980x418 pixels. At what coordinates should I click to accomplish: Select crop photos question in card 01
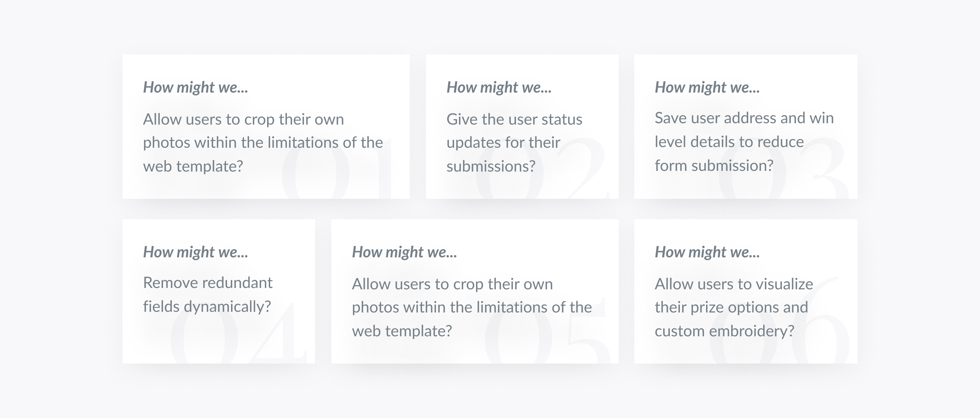tap(263, 142)
